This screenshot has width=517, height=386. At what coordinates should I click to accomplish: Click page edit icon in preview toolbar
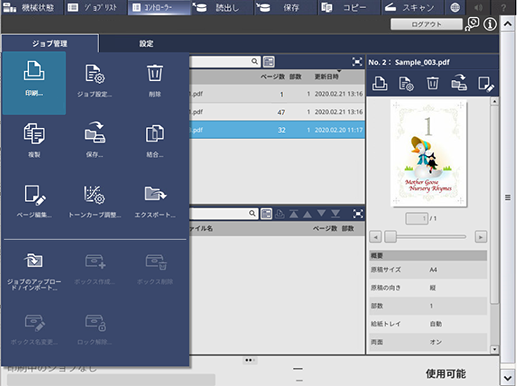click(x=486, y=84)
